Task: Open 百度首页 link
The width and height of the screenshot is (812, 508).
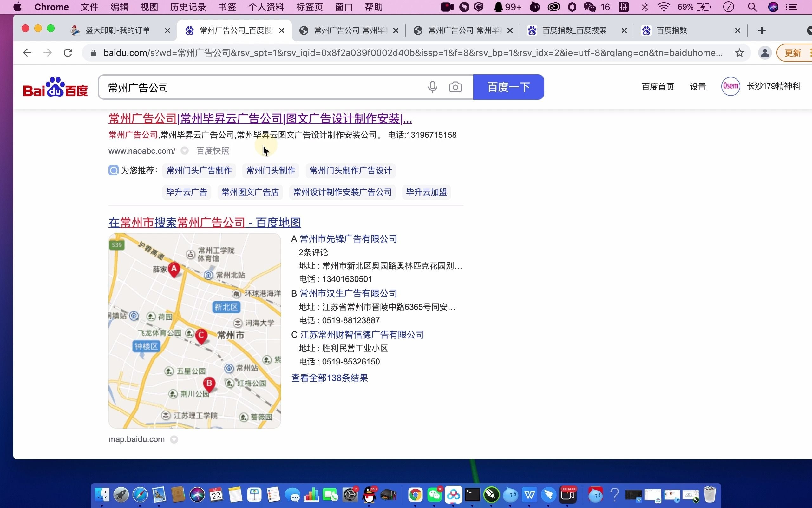Action: 658,87
